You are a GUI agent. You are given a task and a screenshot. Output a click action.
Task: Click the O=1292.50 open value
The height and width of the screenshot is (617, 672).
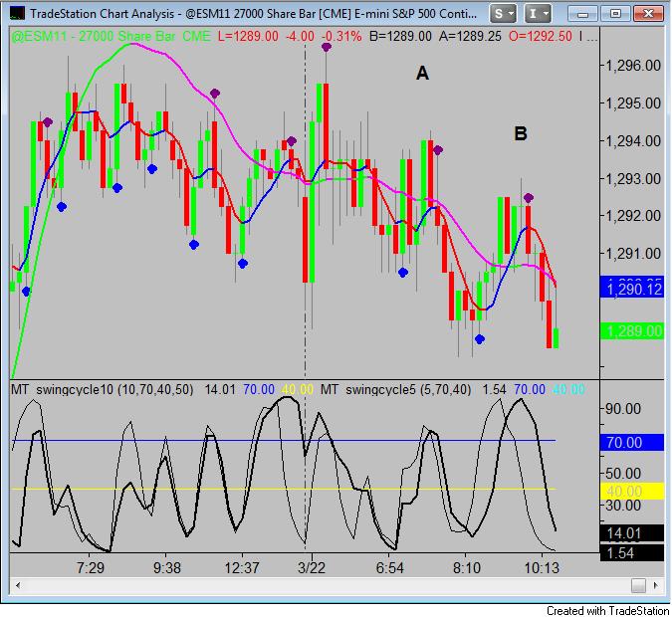pos(540,37)
